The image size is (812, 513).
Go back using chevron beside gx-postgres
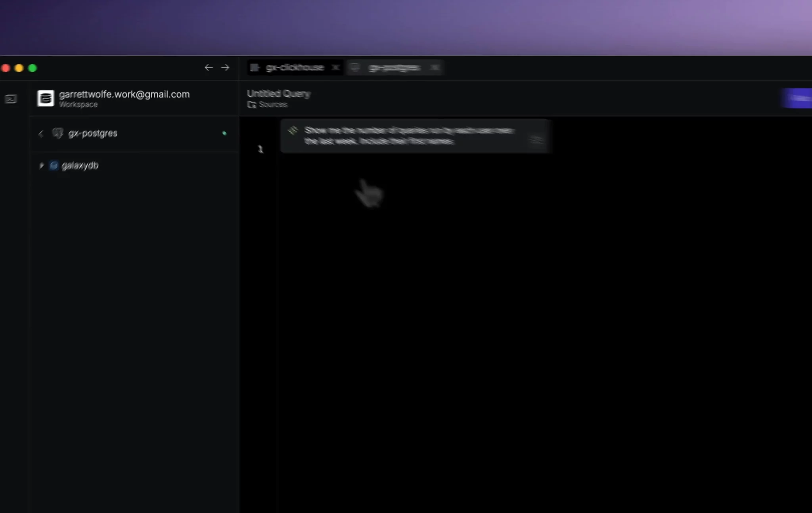pos(41,134)
